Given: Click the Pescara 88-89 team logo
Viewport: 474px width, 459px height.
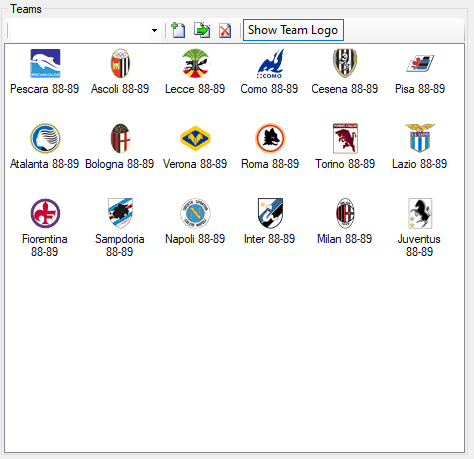Looking at the screenshot, I should pos(45,63).
